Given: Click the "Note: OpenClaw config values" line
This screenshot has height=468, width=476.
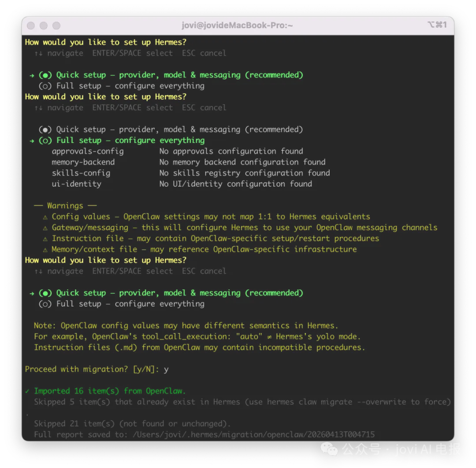Looking at the screenshot, I should (x=186, y=326).
